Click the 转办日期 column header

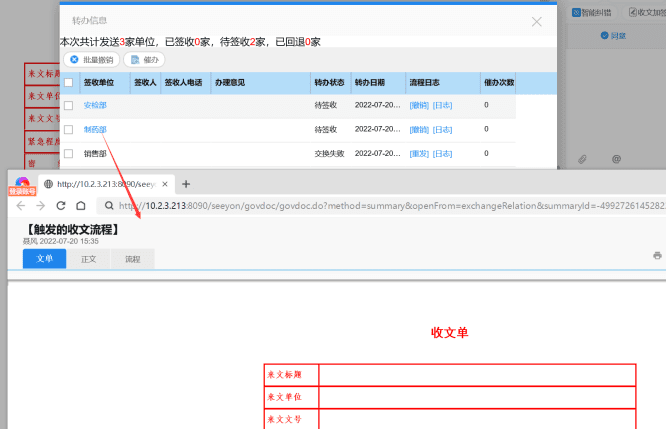(378, 83)
